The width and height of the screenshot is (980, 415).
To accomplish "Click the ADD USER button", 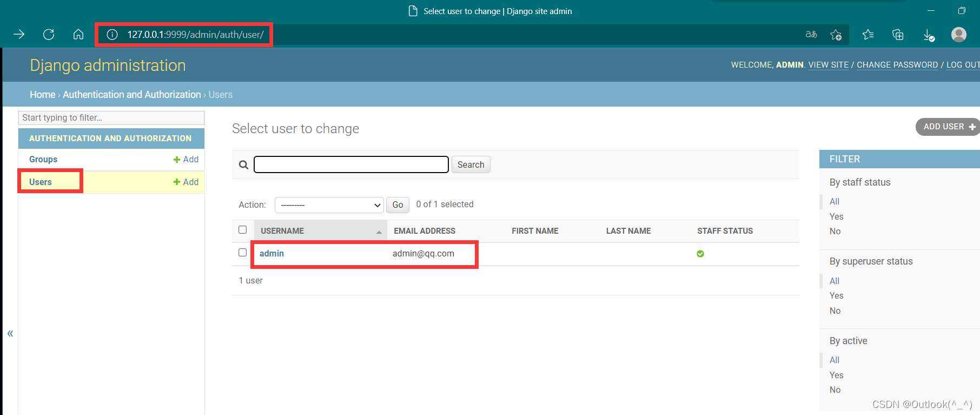I will pos(948,127).
